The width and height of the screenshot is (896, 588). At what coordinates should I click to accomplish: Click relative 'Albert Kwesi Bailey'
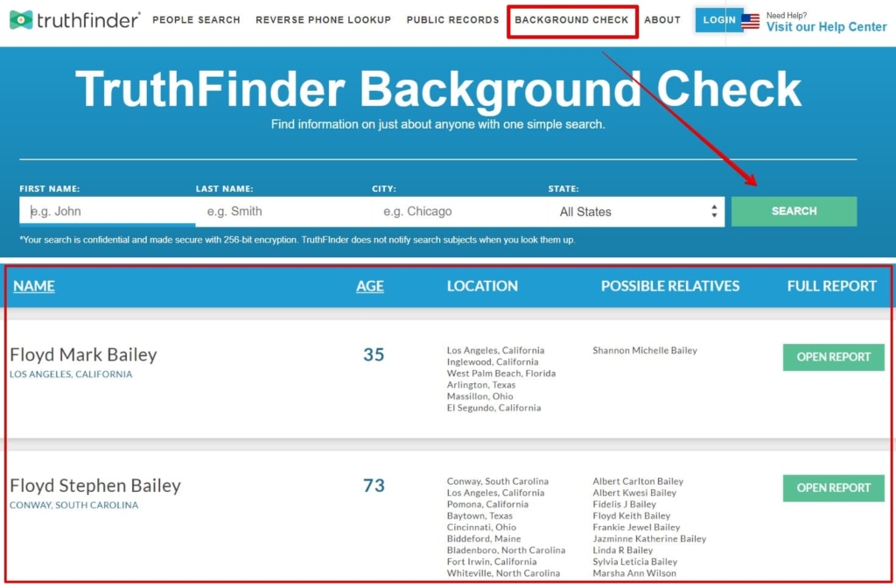click(634, 493)
